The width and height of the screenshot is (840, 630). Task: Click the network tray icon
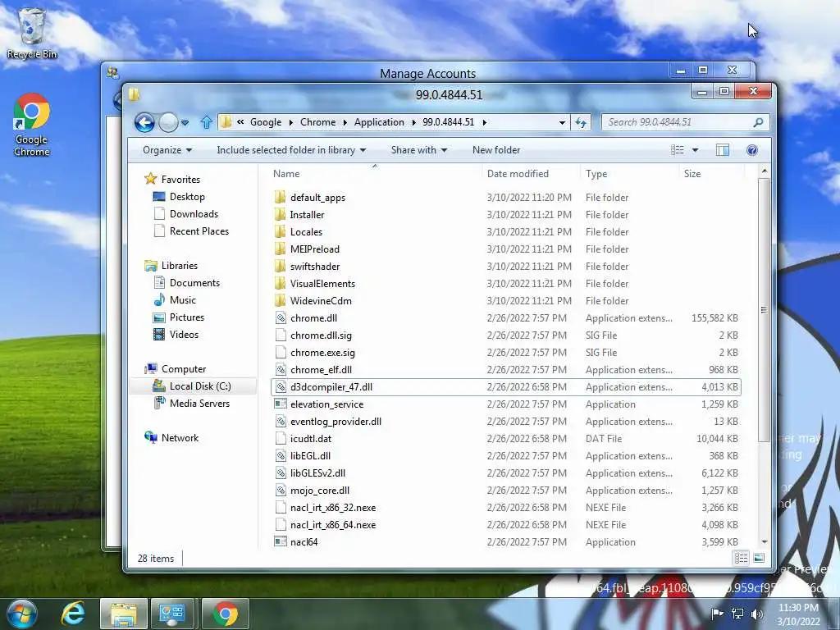click(x=737, y=614)
